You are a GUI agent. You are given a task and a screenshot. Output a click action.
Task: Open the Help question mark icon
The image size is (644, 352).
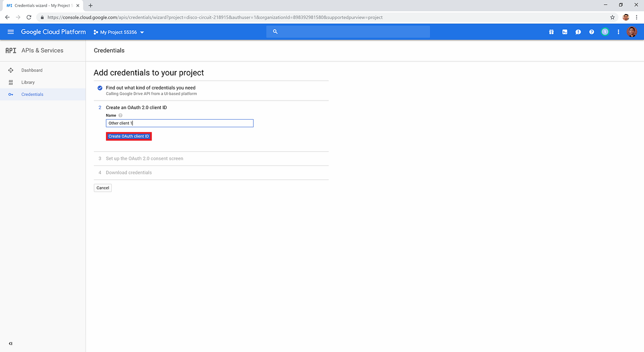click(x=592, y=32)
